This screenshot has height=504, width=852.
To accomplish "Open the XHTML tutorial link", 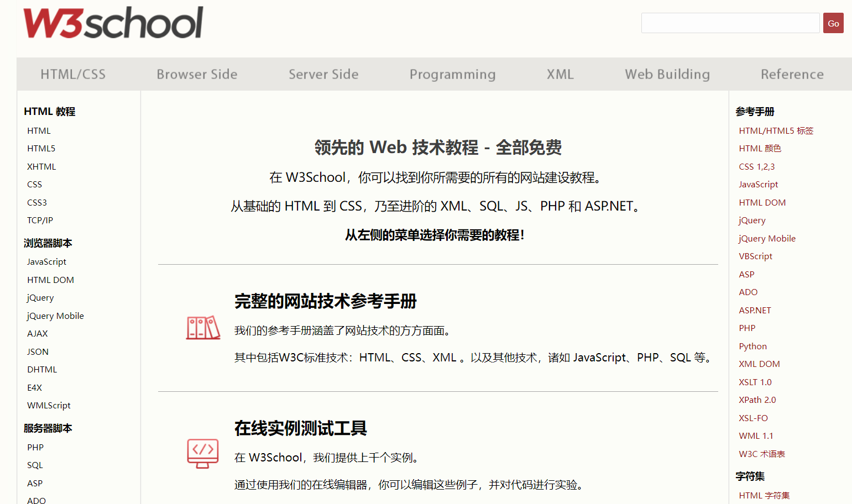I will (41, 166).
